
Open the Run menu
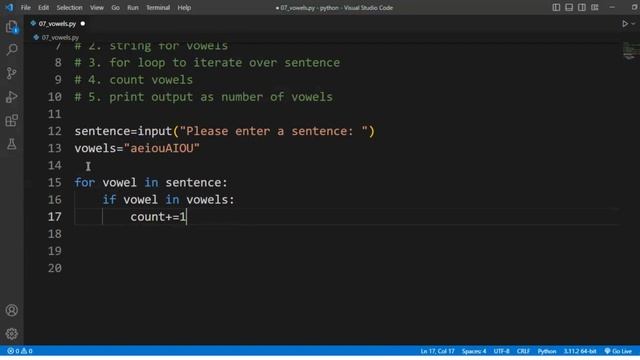(x=133, y=7)
